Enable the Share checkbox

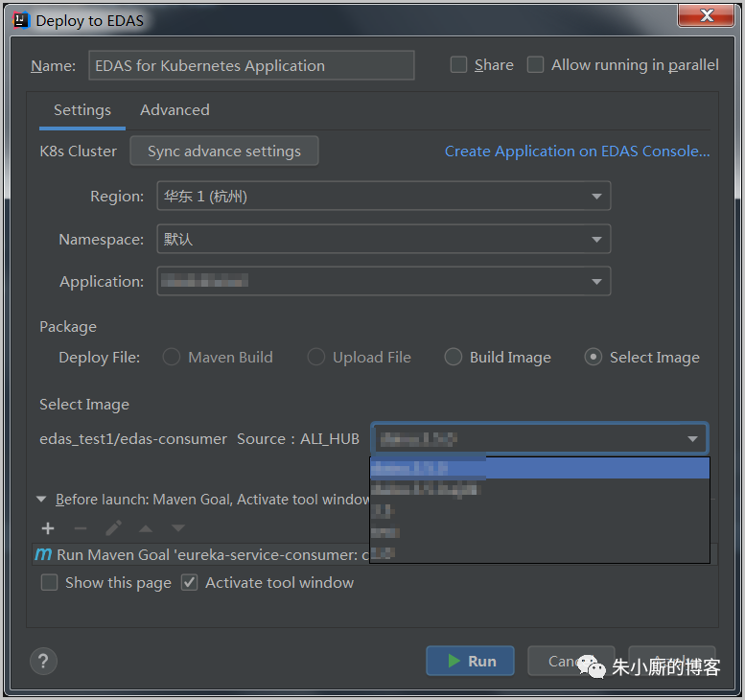458,64
